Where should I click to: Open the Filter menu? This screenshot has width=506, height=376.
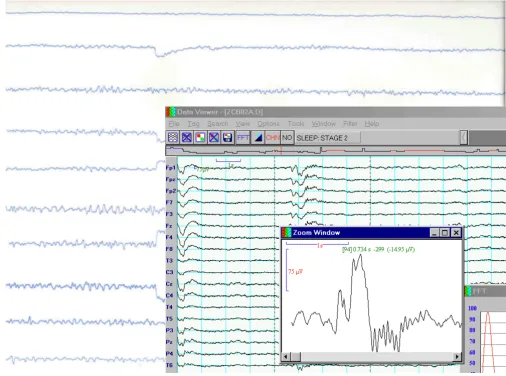point(350,124)
